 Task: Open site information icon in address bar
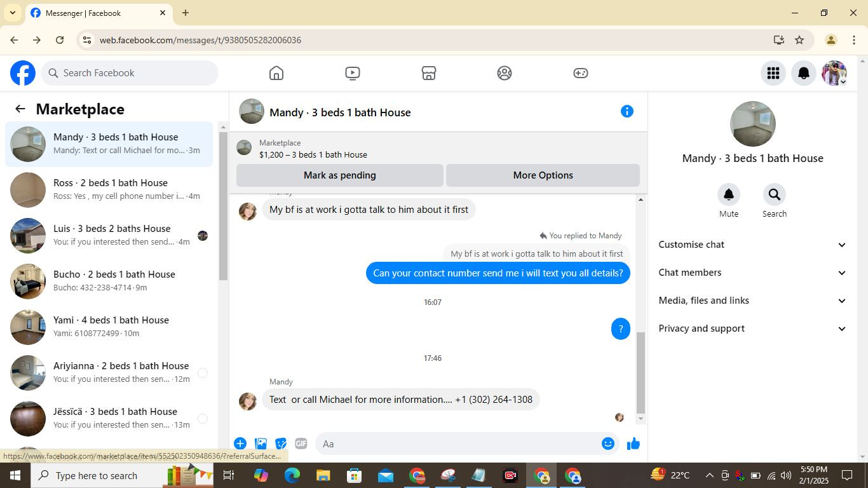pos(87,40)
